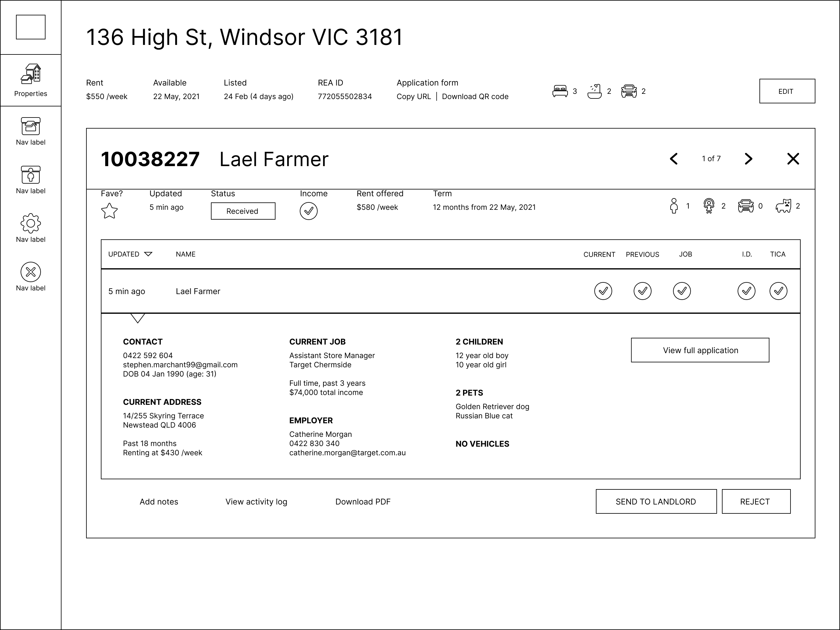This screenshot has width=840, height=630.
Task: Go to the previous application
Action: point(674,159)
